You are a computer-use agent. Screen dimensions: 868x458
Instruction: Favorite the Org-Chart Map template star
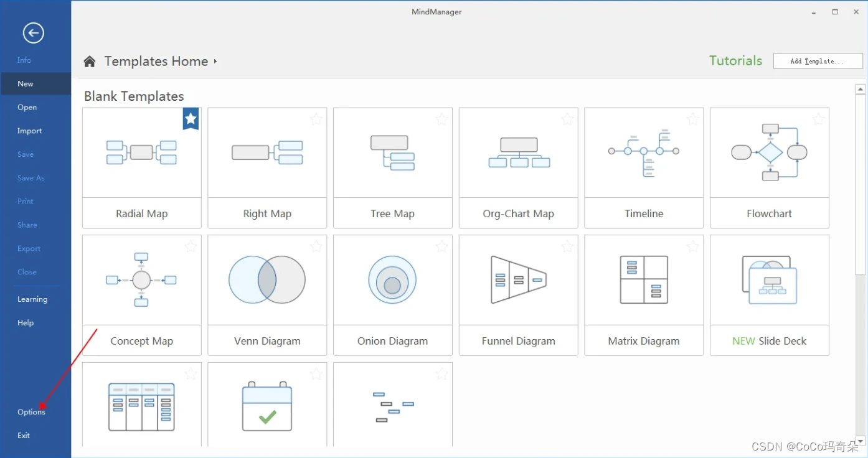pyautogui.click(x=567, y=119)
